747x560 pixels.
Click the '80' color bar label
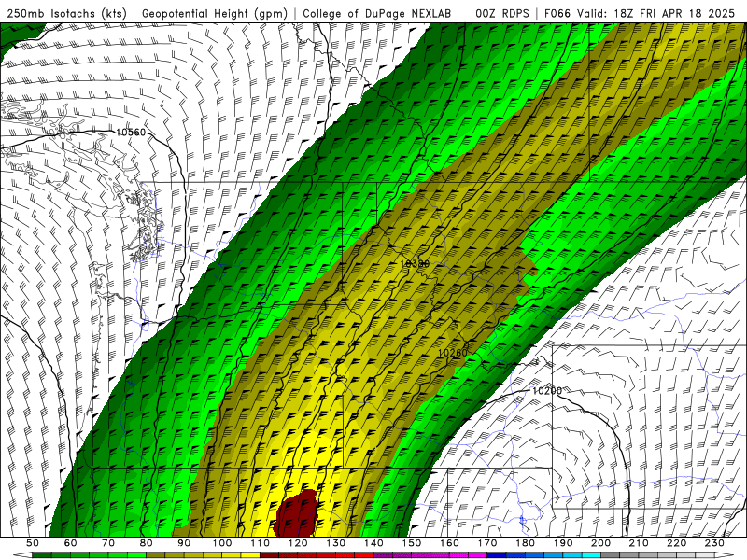147,543
